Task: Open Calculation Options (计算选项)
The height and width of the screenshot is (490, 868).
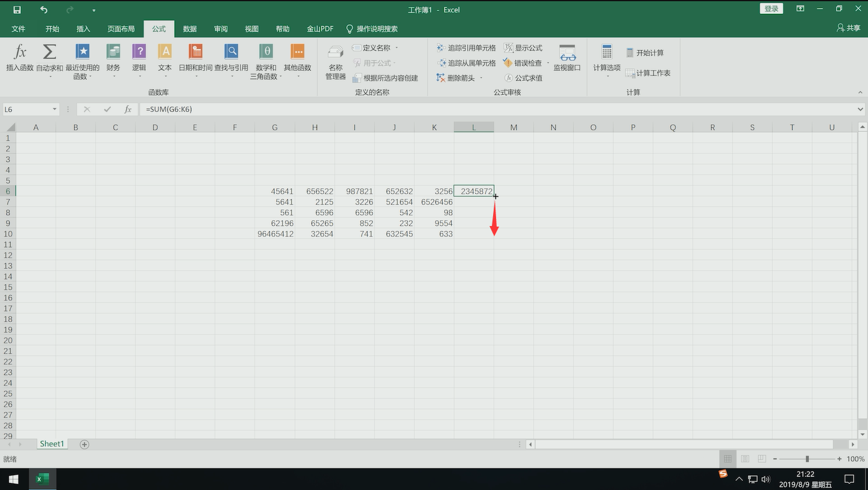Action: click(x=606, y=60)
